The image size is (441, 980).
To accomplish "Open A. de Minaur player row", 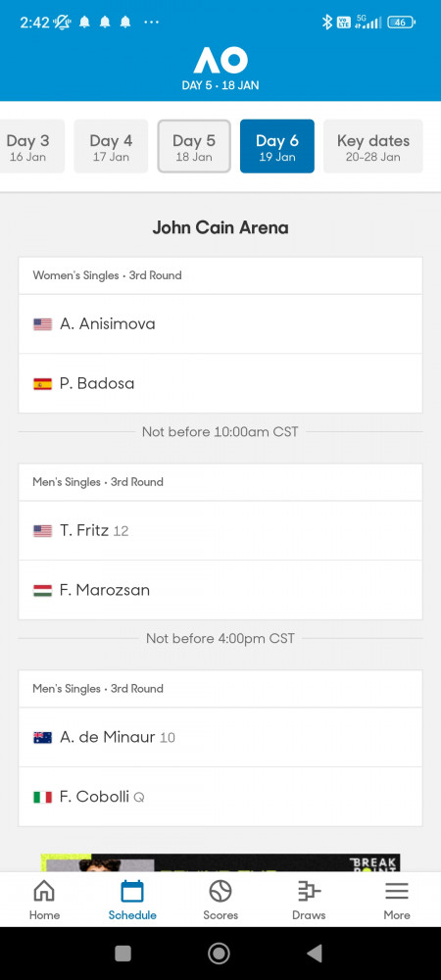I will click(x=220, y=738).
